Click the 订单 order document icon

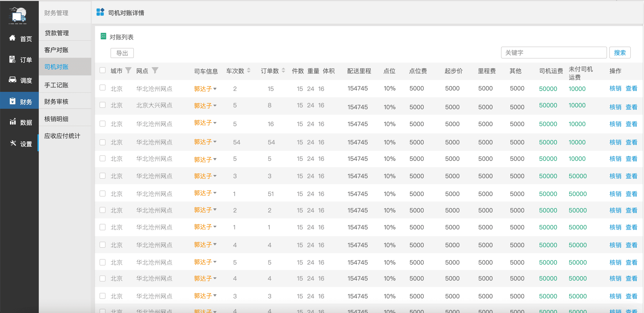pyautogui.click(x=12, y=59)
